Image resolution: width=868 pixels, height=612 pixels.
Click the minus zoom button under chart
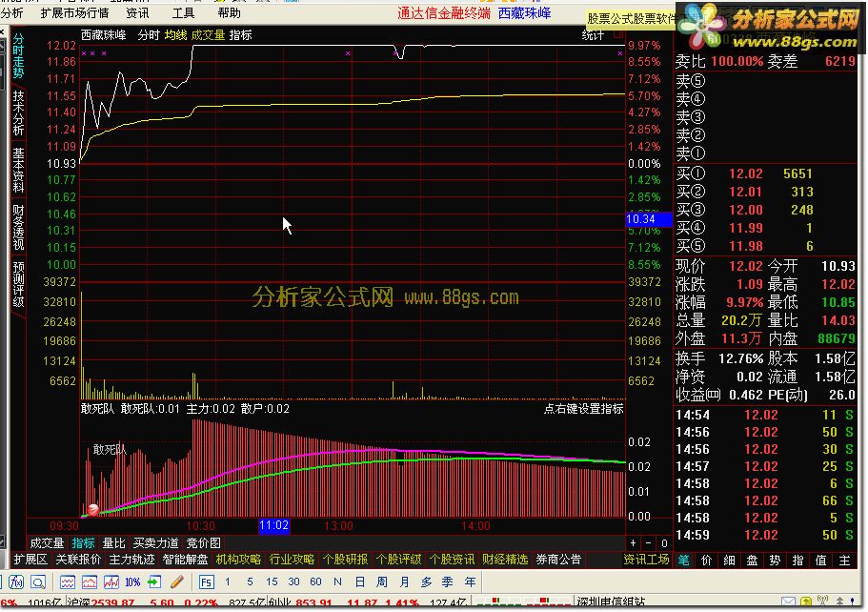click(x=648, y=543)
